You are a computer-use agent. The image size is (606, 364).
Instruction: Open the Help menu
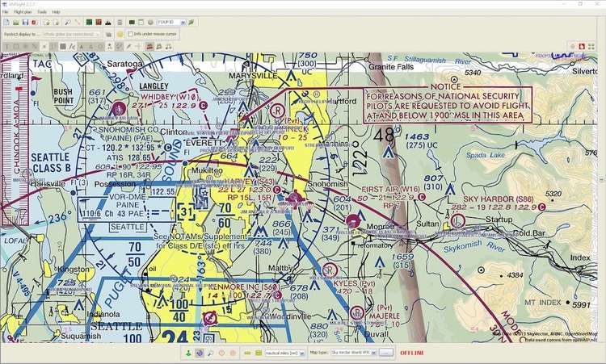56,12
